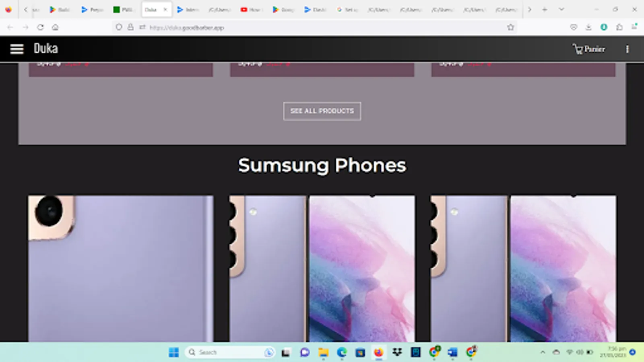The image size is (644, 362).
Task: Switch to the YouTube tab
Action: click(x=251, y=10)
